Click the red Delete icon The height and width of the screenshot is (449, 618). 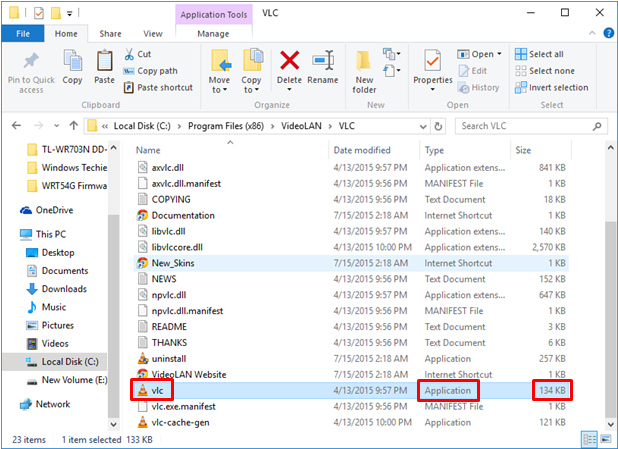289,61
